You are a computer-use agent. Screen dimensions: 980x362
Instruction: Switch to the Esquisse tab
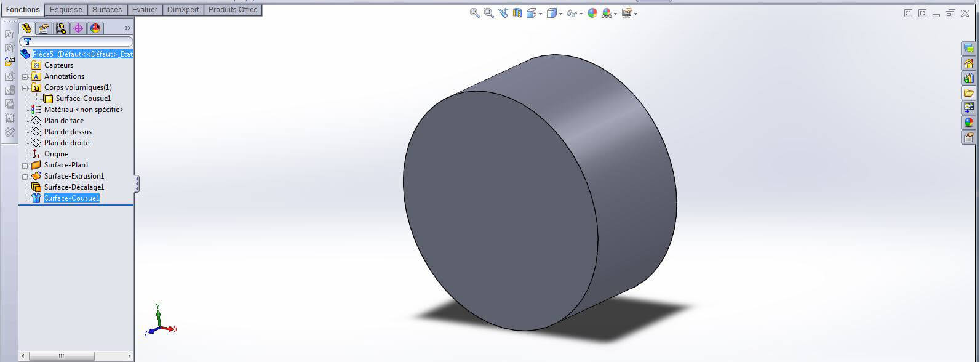pos(66,10)
